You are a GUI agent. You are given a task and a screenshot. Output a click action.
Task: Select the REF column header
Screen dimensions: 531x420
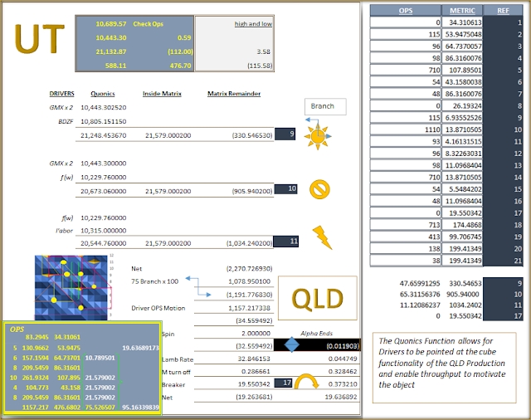pos(503,11)
